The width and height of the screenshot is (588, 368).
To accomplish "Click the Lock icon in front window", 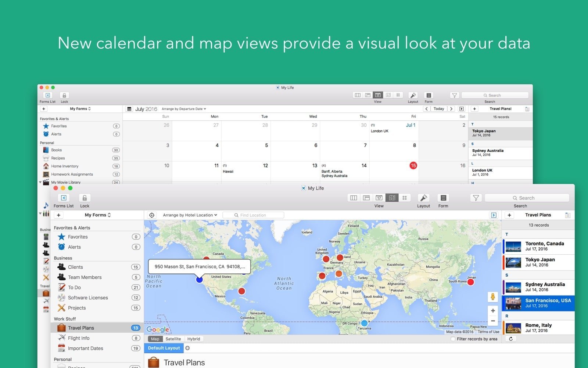I will (x=85, y=198).
